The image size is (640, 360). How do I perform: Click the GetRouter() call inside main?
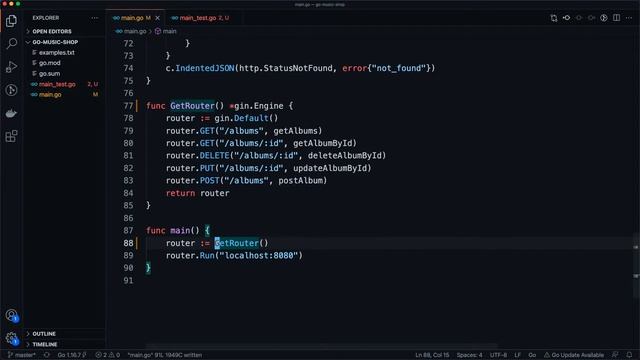[x=242, y=243]
